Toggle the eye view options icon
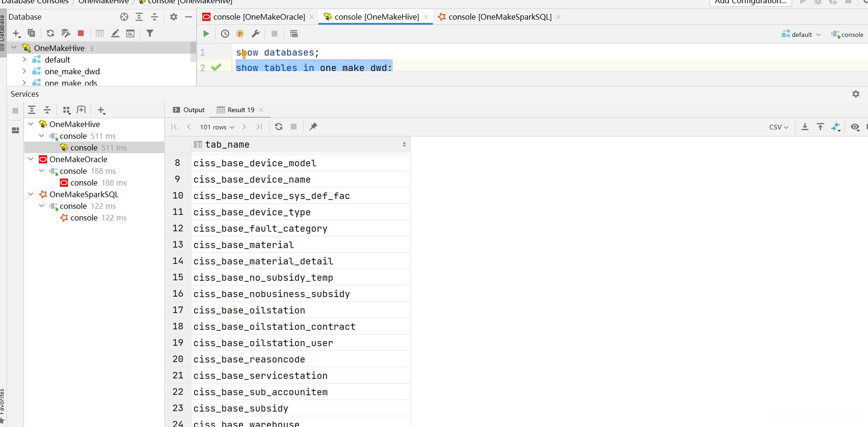The width and height of the screenshot is (868, 427). (x=855, y=127)
